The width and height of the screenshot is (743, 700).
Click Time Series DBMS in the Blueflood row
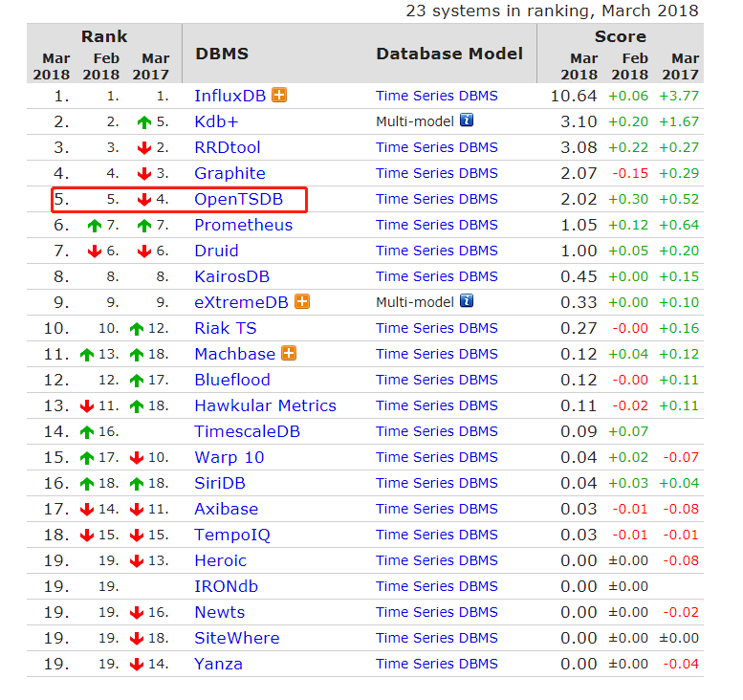(x=437, y=380)
